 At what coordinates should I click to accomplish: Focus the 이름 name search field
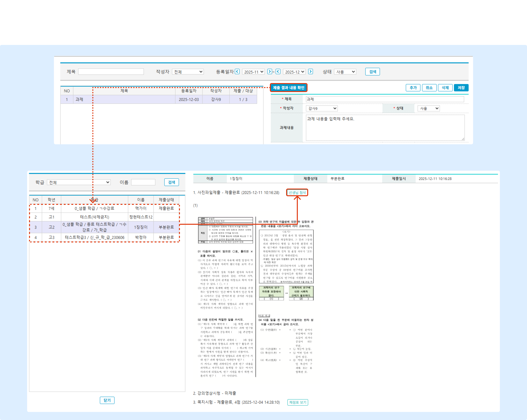pyautogui.click(x=143, y=182)
